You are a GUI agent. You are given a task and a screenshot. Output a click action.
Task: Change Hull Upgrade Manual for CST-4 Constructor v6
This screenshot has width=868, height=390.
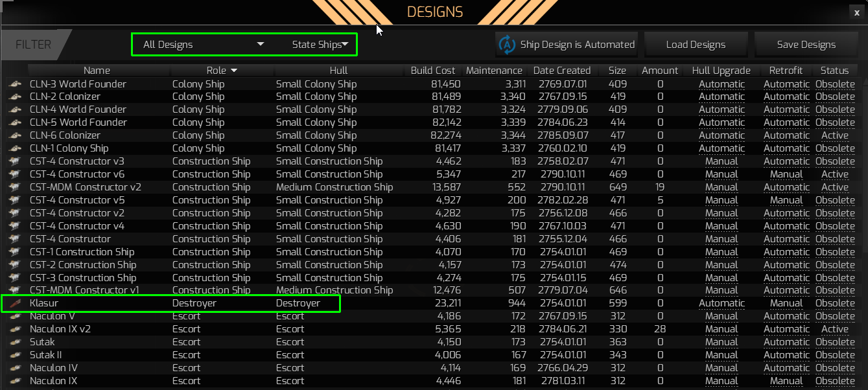[721, 174]
